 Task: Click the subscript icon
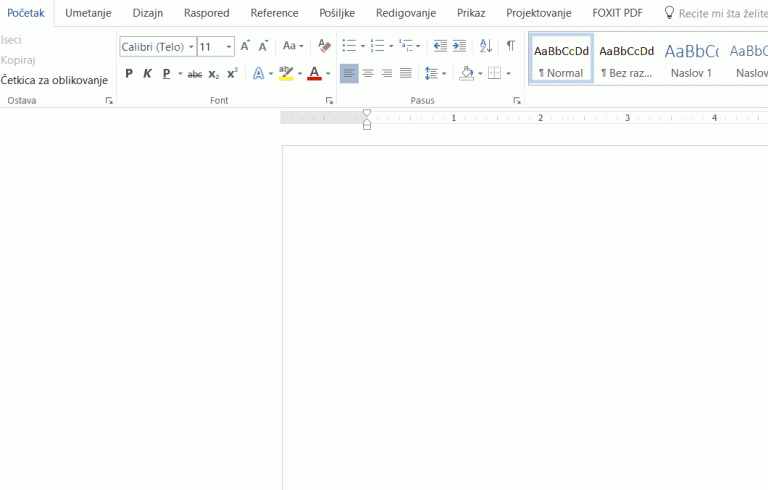click(x=213, y=73)
